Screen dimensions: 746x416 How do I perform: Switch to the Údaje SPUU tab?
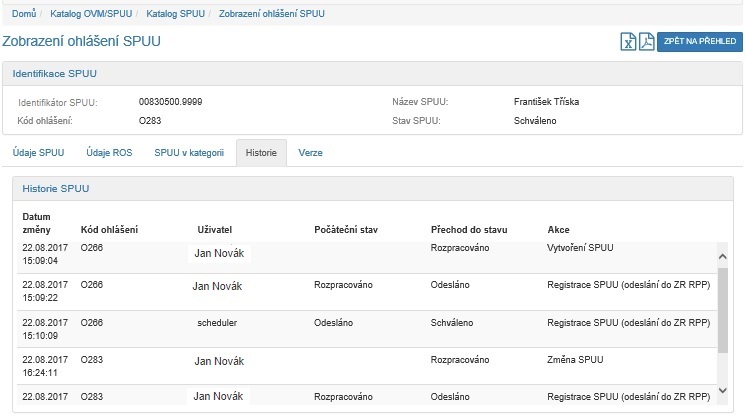[38, 153]
